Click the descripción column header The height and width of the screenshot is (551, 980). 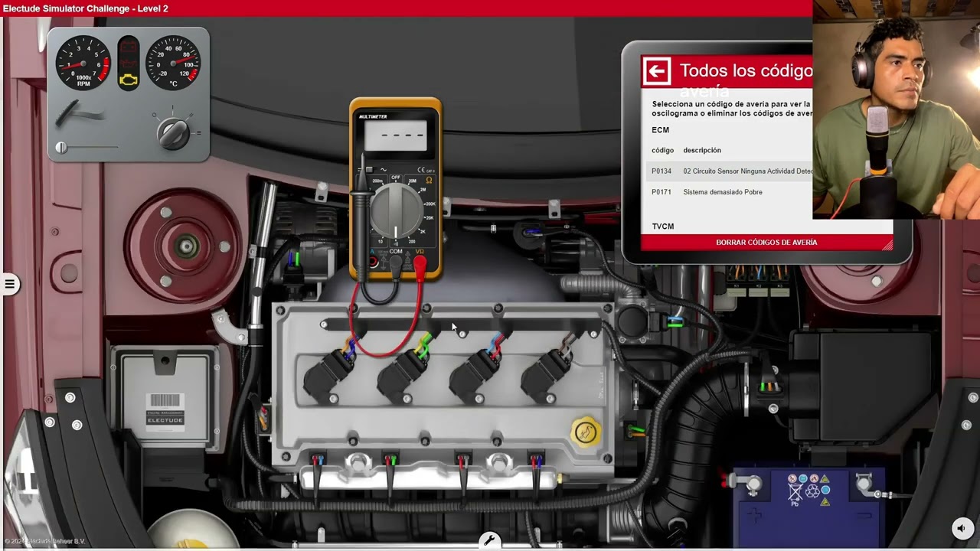[702, 150]
